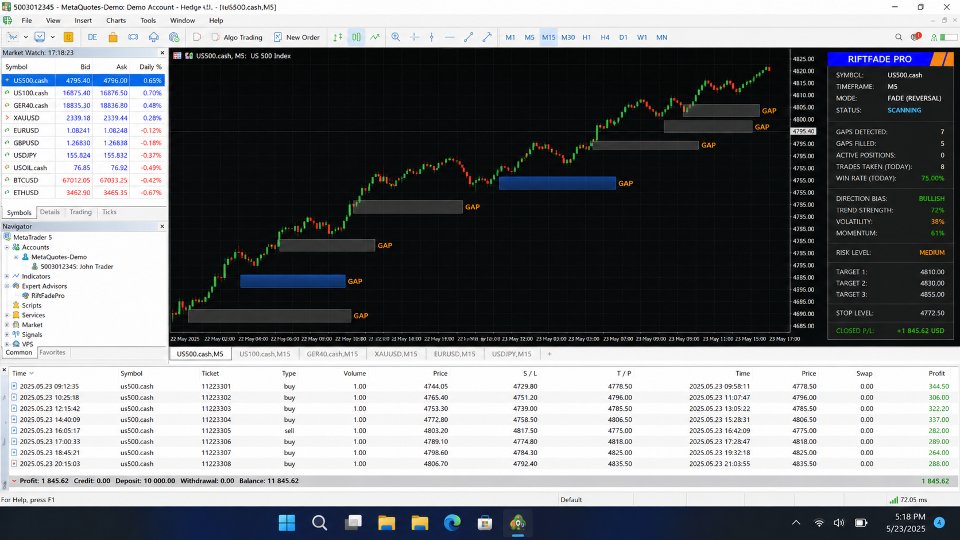Select the candlestick chart type icon
This screenshot has height=540, width=960.
tap(356, 37)
